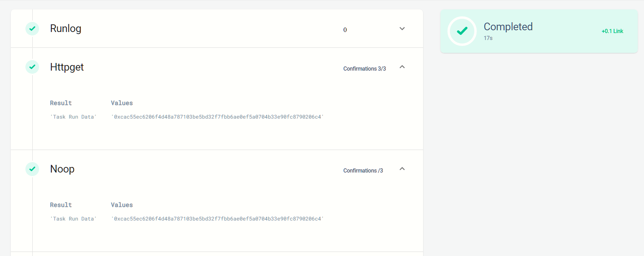
Task: Click the Values header in Noop section
Action: [122, 205]
